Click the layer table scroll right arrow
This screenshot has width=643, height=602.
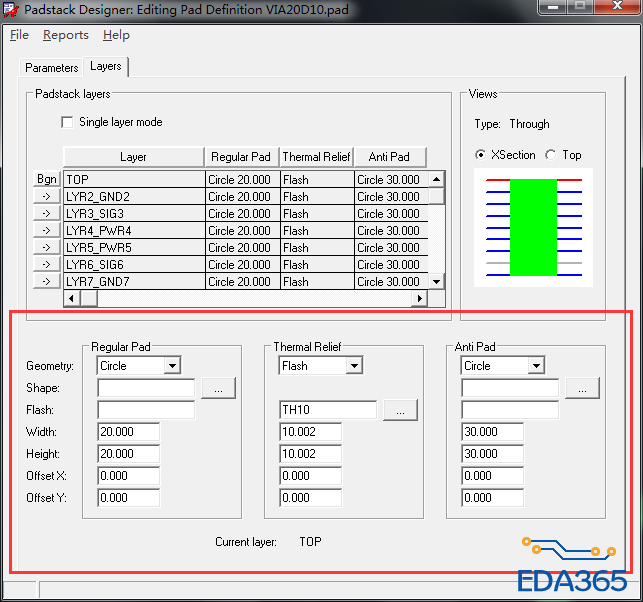[419, 299]
